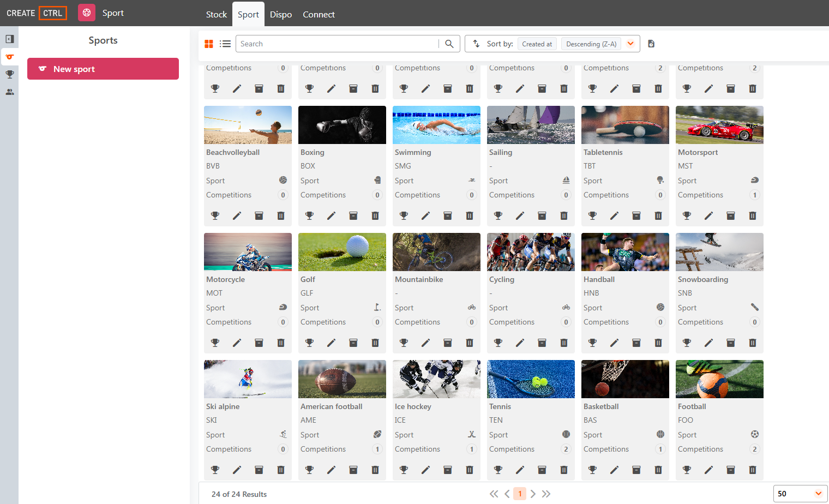Open the people sidebar icon

pyautogui.click(x=10, y=92)
